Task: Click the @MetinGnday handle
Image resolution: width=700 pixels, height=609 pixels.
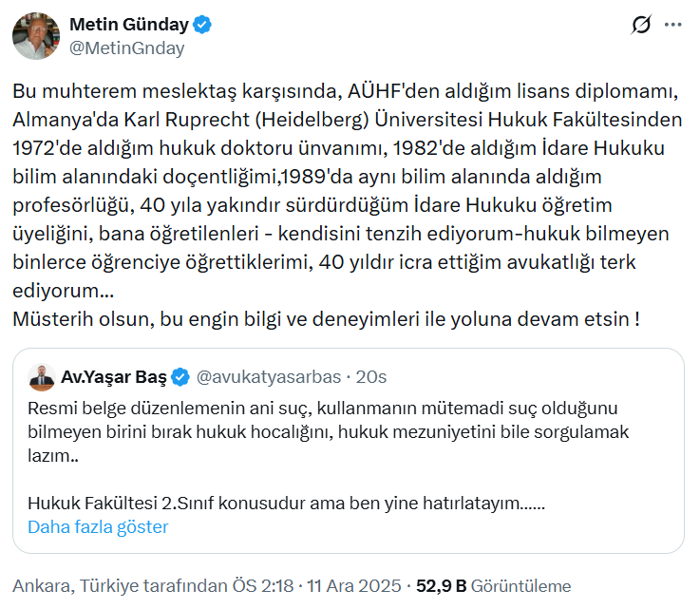Action: tap(127, 48)
